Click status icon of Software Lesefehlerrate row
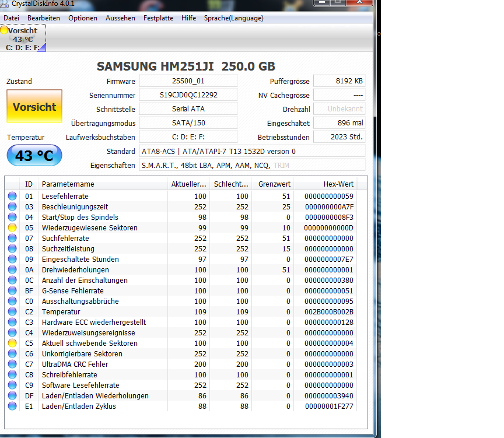 [x=12, y=385]
